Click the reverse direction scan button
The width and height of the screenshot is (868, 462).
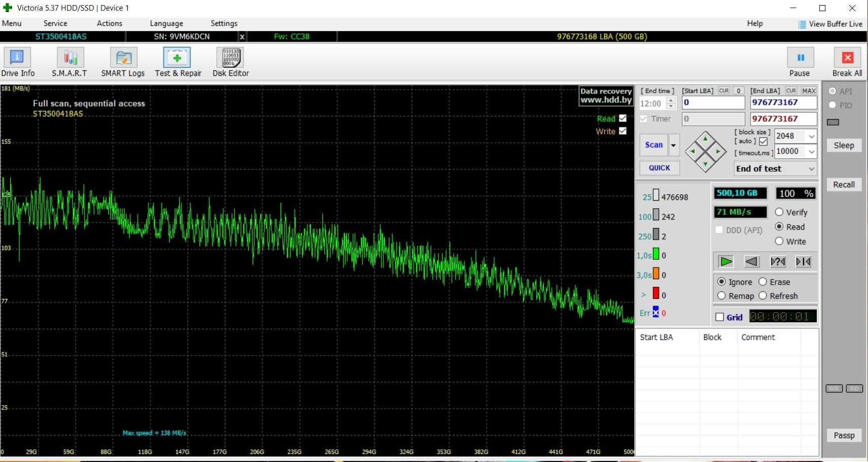[x=752, y=261]
